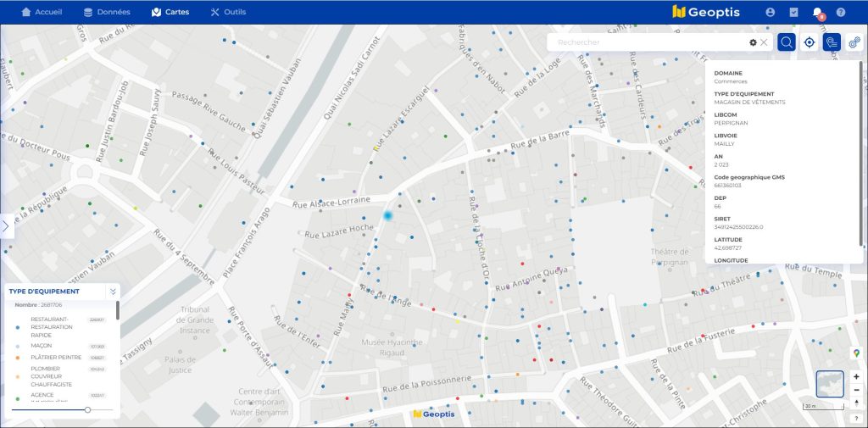
Task: Open the notifications bell
Action: 818,13
